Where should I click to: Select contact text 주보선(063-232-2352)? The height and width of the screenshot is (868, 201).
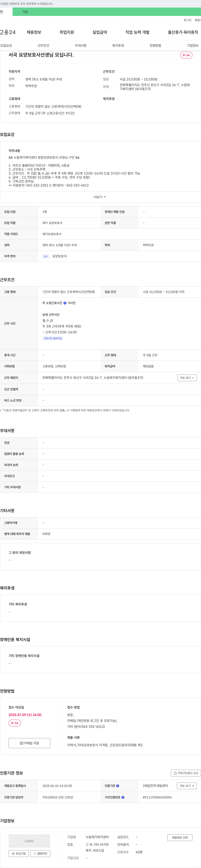click(x=58, y=797)
